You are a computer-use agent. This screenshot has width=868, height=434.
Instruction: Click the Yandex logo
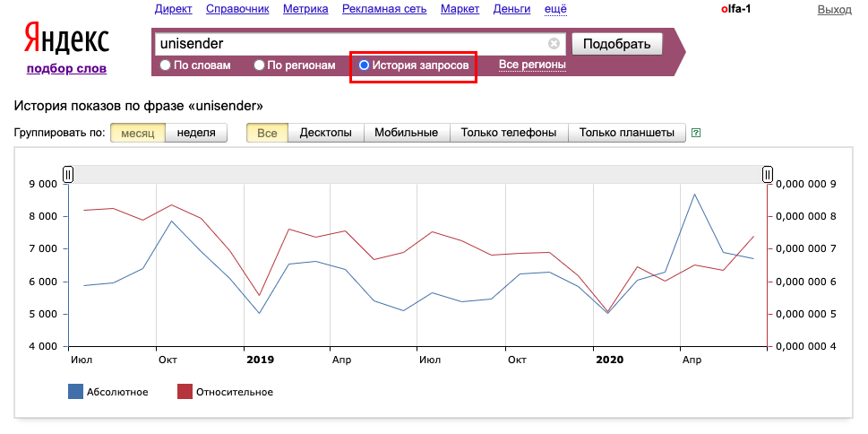66,39
